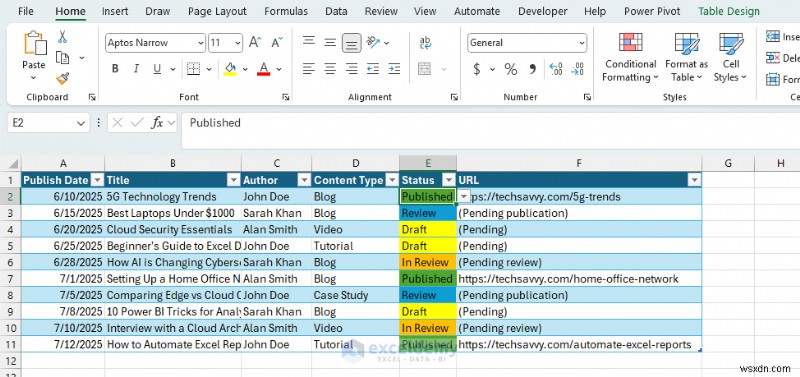Viewport: 800px width, 377px height.
Task: Click the Copy icon
Action: tap(62, 58)
